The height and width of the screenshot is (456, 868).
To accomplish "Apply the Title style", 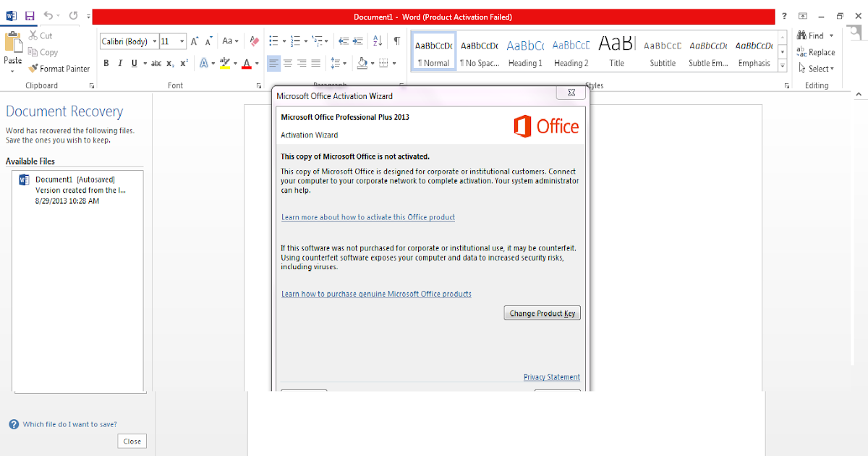I will pos(616,51).
